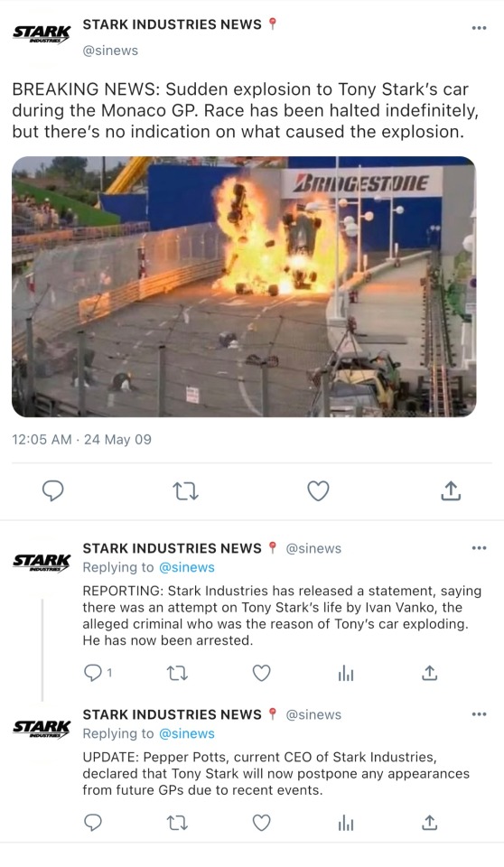The image size is (504, 867).
Task: Retweet the main BREAKING NEWS tweet
Action: (185, 490)
